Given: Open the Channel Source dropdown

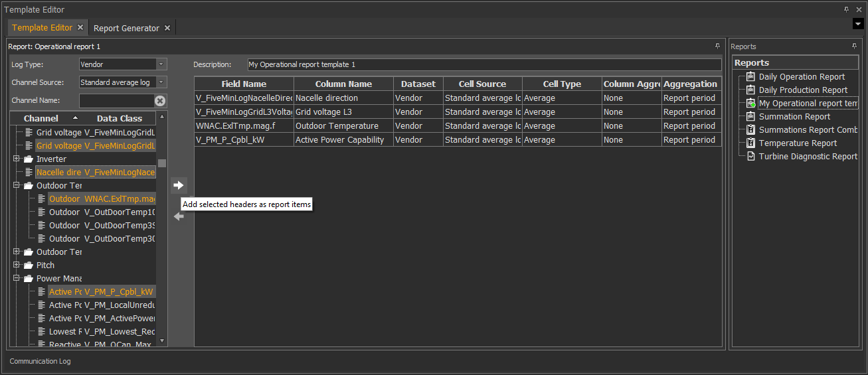Looking at the screenshot, I should coord(161,82).
